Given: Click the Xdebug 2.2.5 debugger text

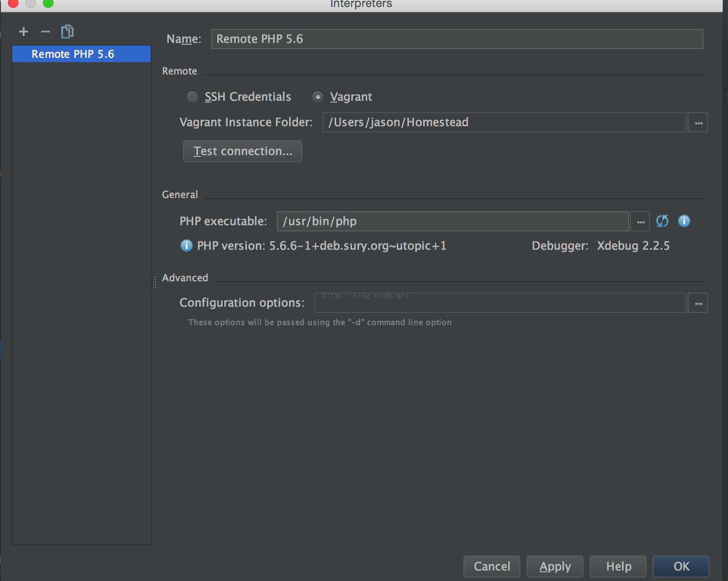Looking at the screenshot, I should (x=633, y=246).
